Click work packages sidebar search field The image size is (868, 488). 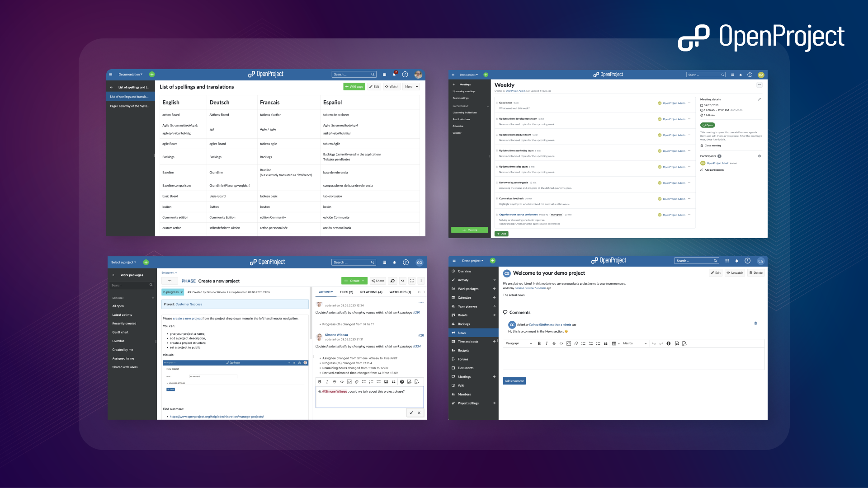130,285
